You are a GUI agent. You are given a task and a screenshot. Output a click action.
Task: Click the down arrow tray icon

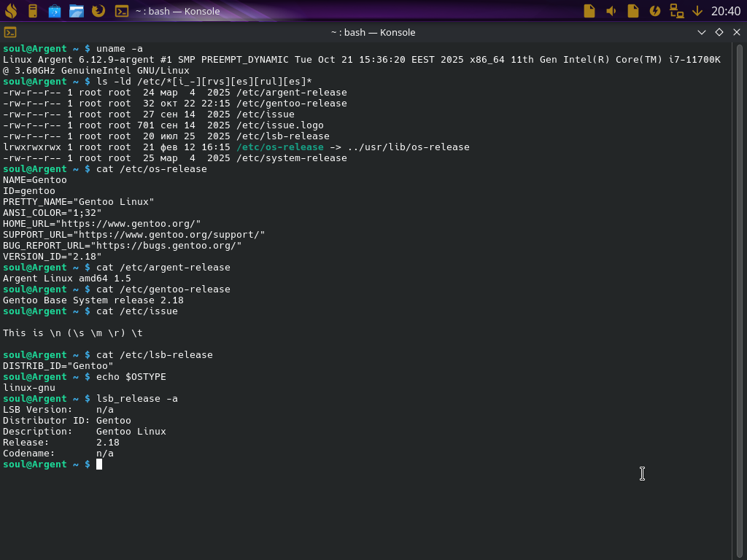[x=697, y=11]
